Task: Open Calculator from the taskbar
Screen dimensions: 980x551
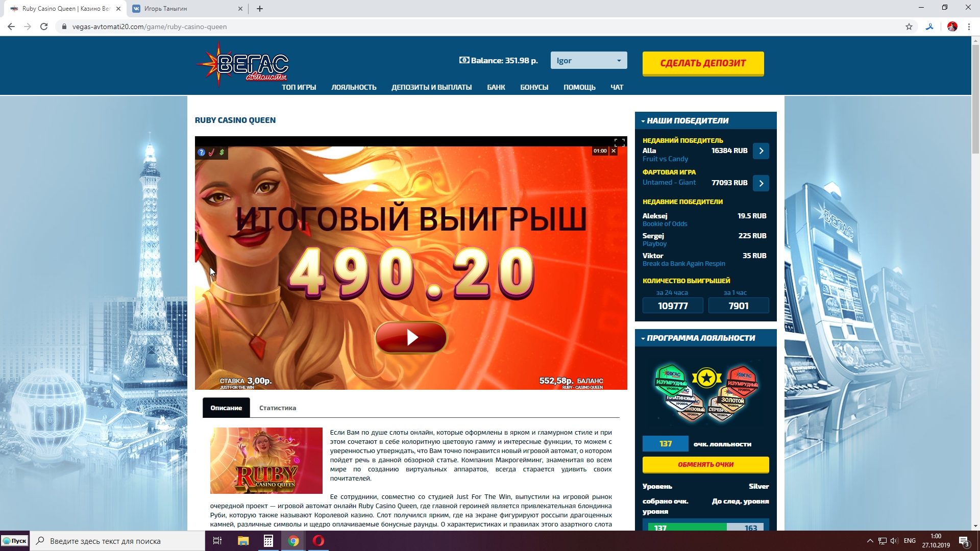Action: [x=268, y=541]
